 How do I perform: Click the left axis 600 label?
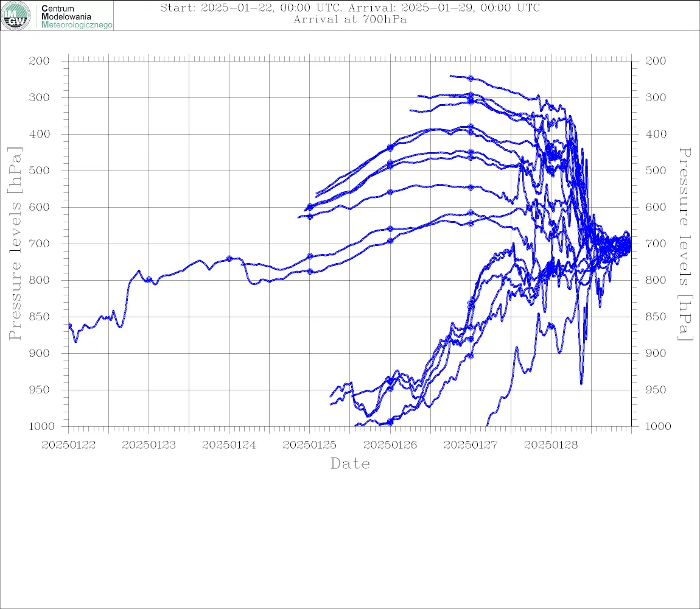coord(40,207)
